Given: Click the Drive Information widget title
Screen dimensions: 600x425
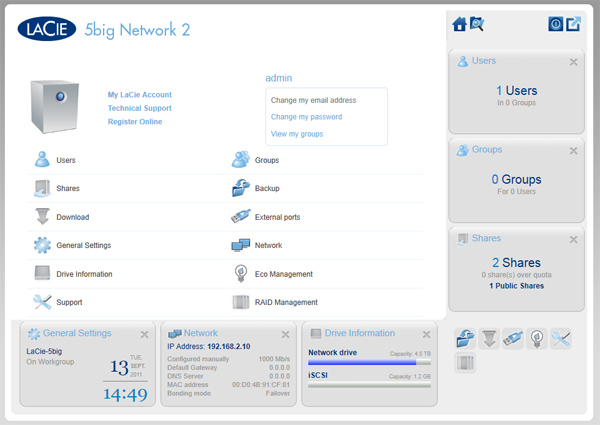Looking at the screenshot, I should (360, 333).
